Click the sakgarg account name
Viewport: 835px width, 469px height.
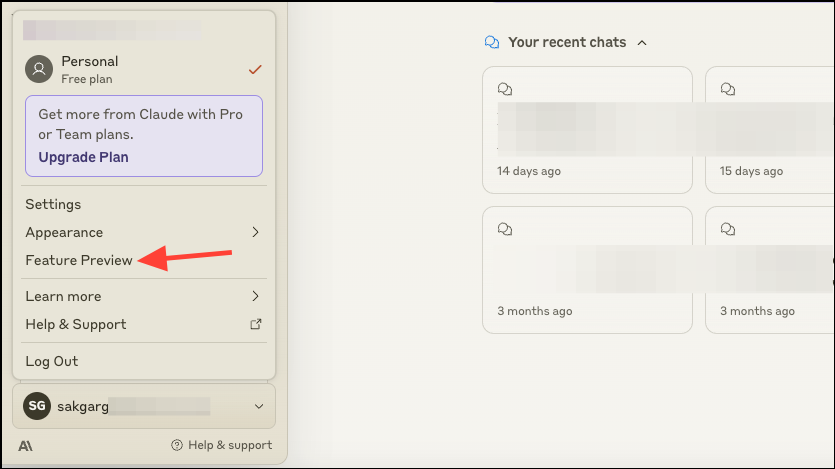83,407
